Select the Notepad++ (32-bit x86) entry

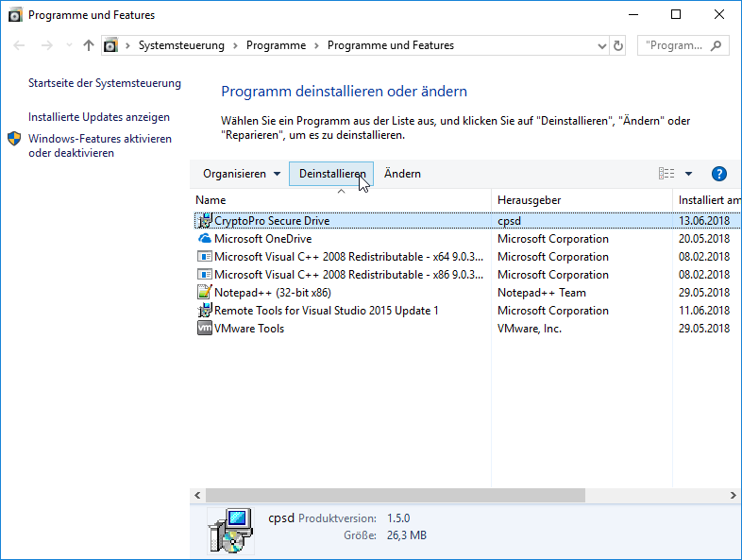click(273, 293)
